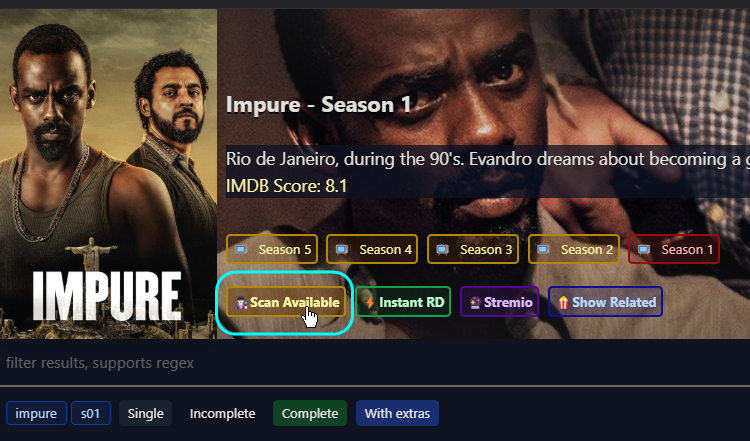Click the TV icon on Season 5

point(241,250)
